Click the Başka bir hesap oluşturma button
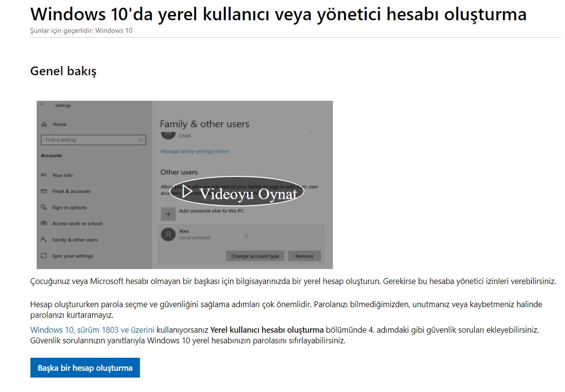 [x=85, y=368]
